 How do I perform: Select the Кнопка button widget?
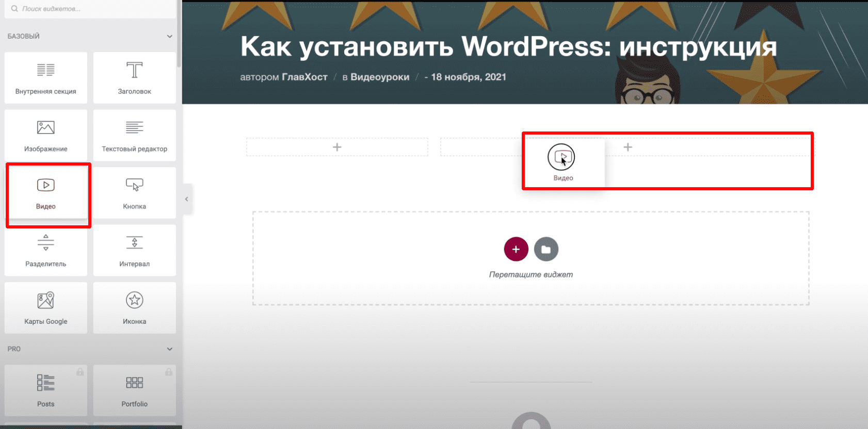pyautogui.click(x=135, y=193)
